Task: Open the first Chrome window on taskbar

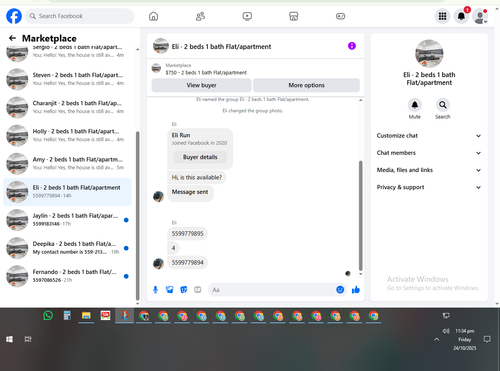Action: pyautogui.click(x=144, y=315)
